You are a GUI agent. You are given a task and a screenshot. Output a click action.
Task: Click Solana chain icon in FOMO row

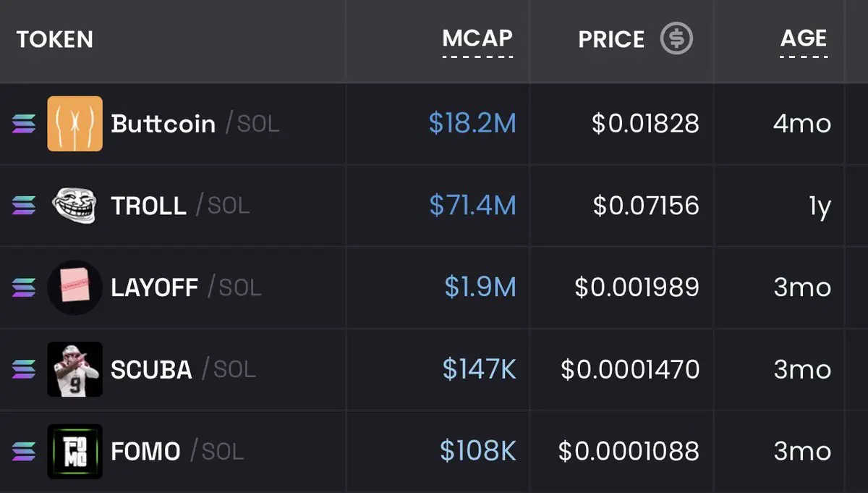[x=24, y=451]
